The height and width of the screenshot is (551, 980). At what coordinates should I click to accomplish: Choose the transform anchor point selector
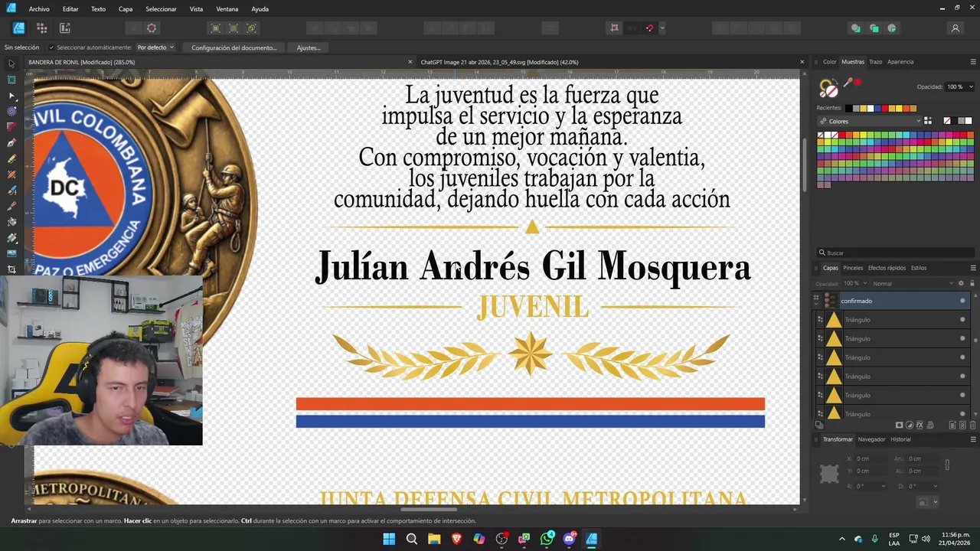(829, 474)
